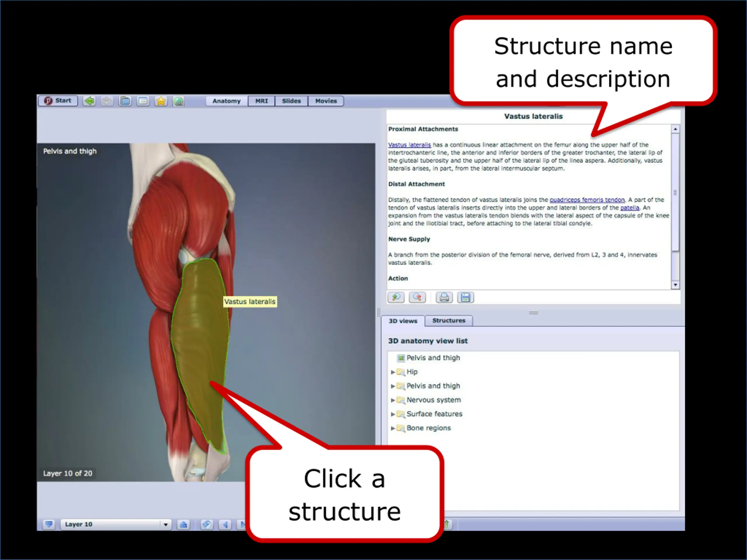This screenshot has height=560, width=747.
Task: Follow the quadriceps femoris tendon link
Action: pyautogui.click(x=587, y=200)
